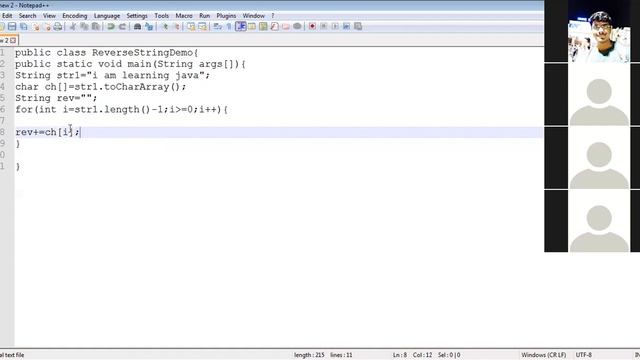Click 'Sel : 0|0' in status bar
Image resolution: width=640 pixels, height=360 pixels.
click(449, 355)
